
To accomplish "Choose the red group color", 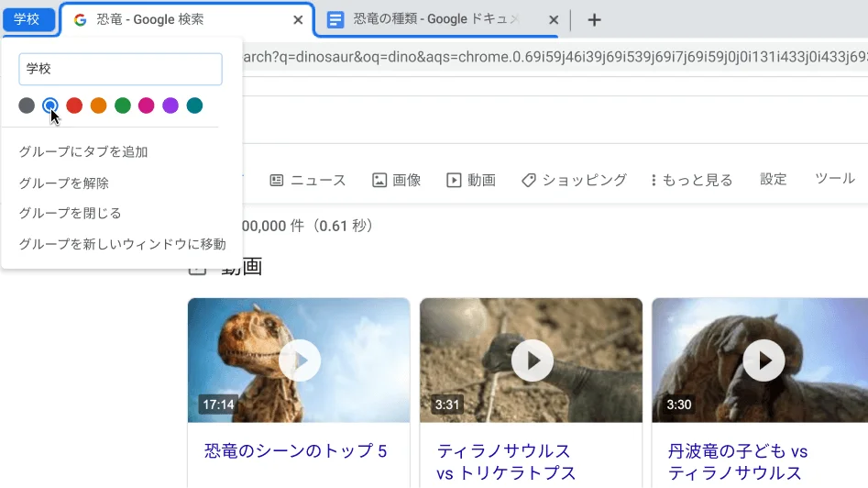I will click(x=74, y=105).
